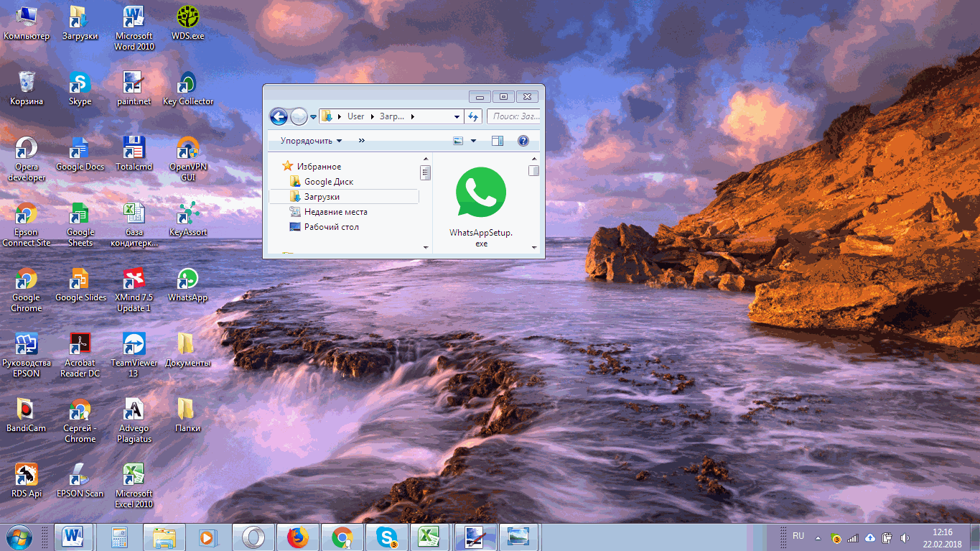Select the OpenVPN GUI desktop icon
This screenshot has height=551, width=980.
188,159
